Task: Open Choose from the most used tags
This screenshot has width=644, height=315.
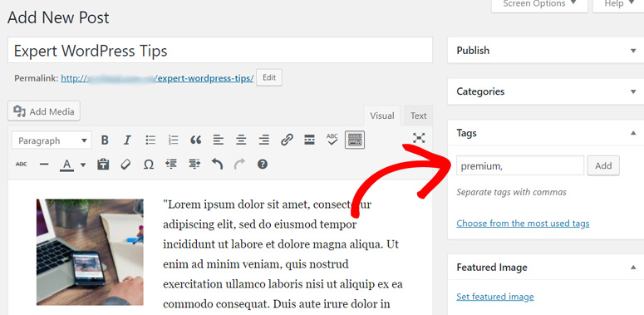Action: (523, 224)
